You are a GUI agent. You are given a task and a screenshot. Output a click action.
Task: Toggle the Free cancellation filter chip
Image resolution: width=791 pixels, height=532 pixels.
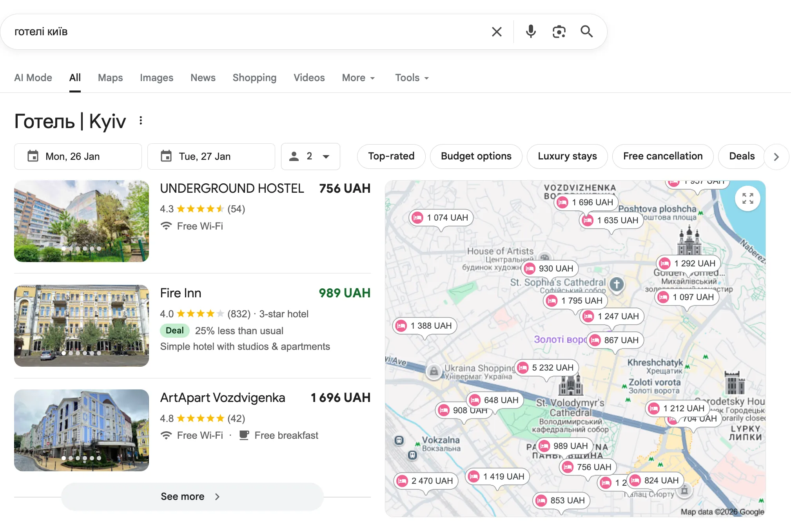point(662,156)
